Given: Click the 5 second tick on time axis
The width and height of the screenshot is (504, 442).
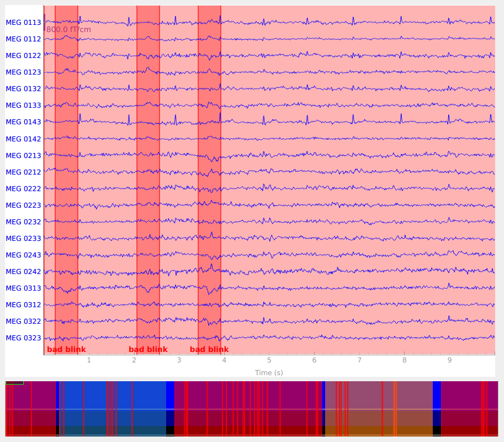Looking at the screenshot, I should point(269,360).
